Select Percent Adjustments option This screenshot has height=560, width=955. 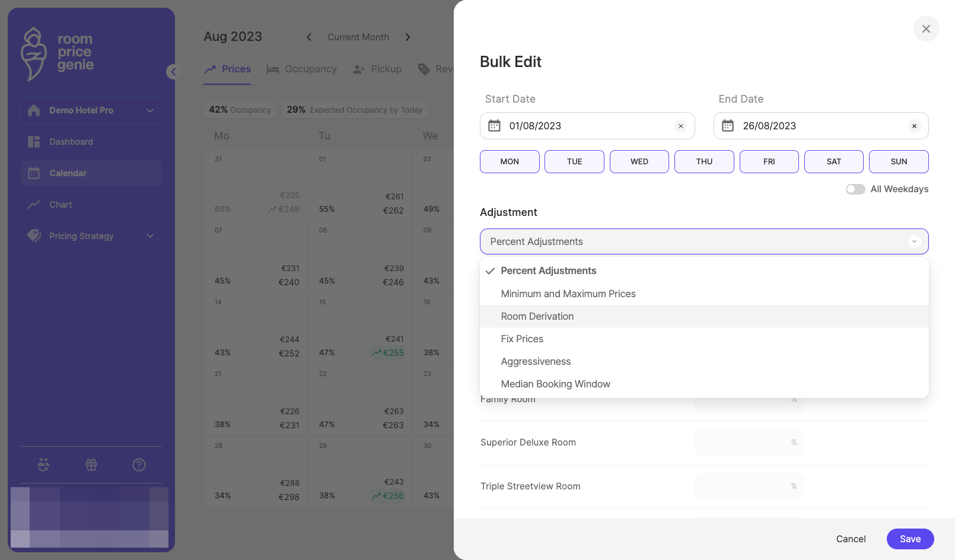[704, 271]
